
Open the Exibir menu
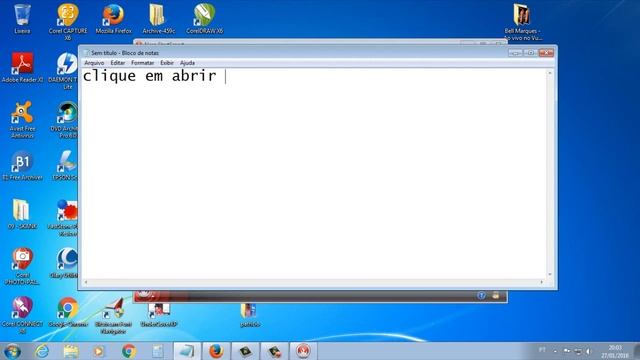coord(167,63)
